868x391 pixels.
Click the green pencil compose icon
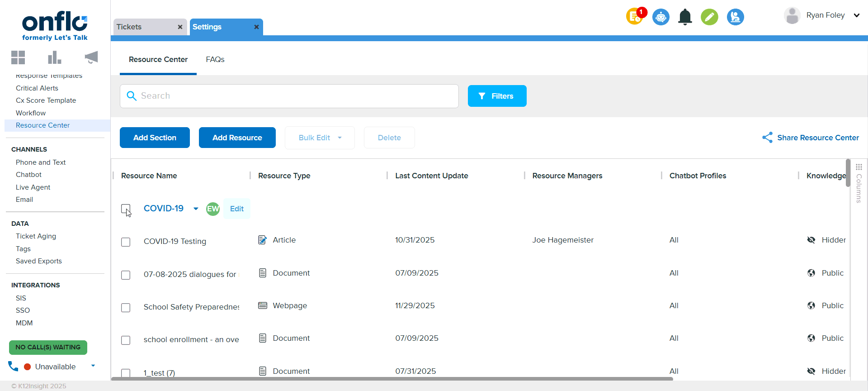709,17
